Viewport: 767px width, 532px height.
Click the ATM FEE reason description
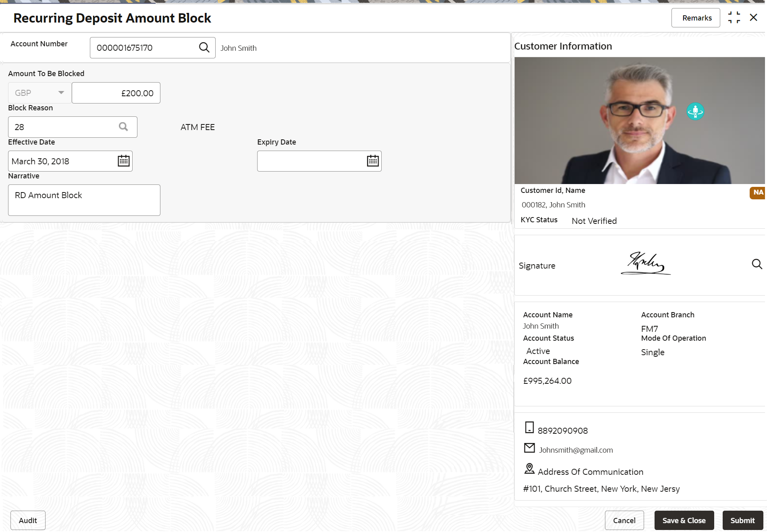pos(197,127)
